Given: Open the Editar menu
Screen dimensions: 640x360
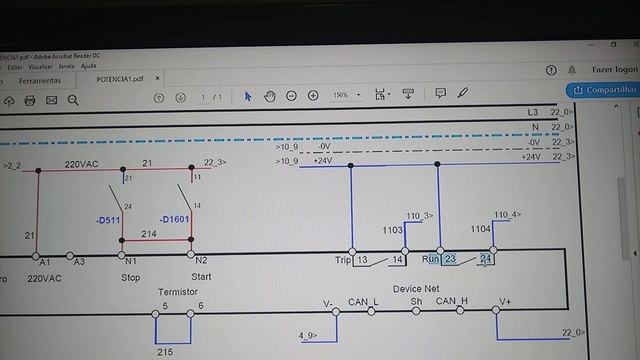Looking at the screenshot, I should point(15,67).
